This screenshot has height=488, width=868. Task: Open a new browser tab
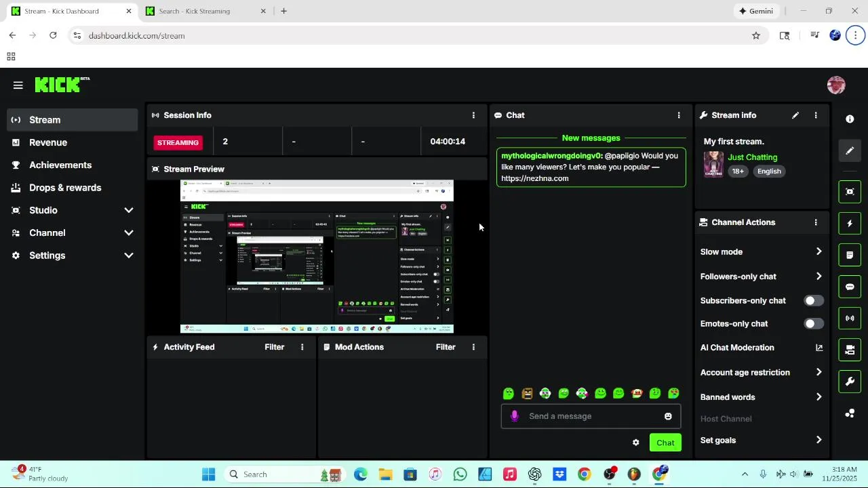[283, 11]
